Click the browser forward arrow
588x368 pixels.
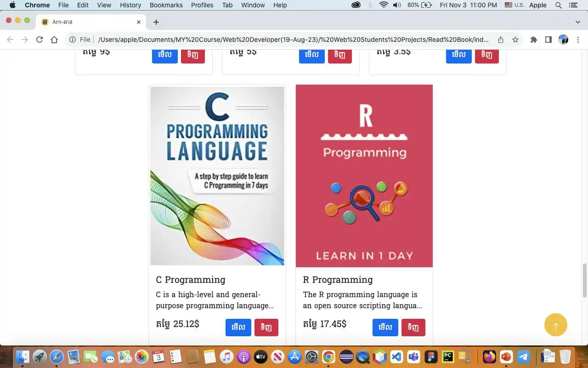click(25, 40)
